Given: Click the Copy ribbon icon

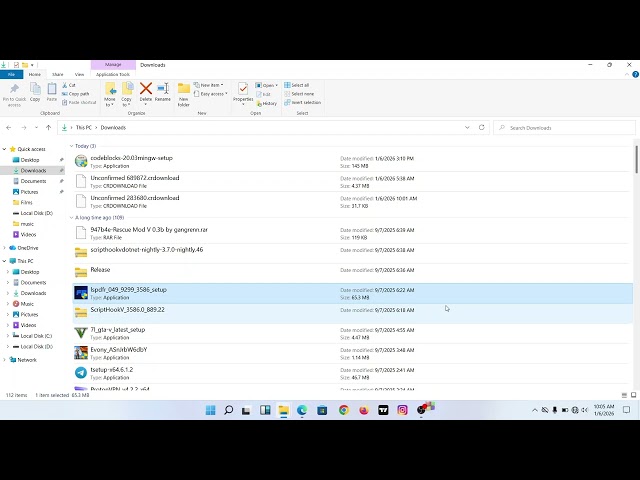Looking at the screenshot, I should [x=35, y=92].
